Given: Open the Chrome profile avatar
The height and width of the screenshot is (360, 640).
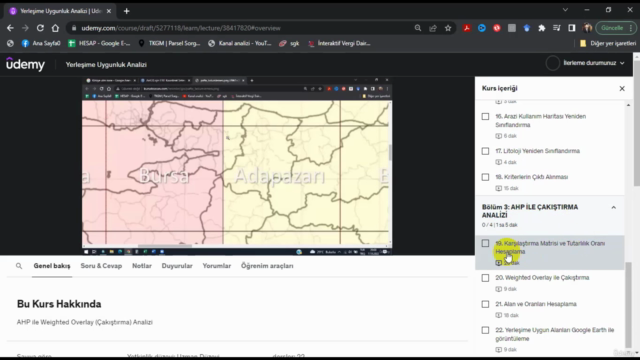Looking at the screenshot, I should tap(587, 28).
